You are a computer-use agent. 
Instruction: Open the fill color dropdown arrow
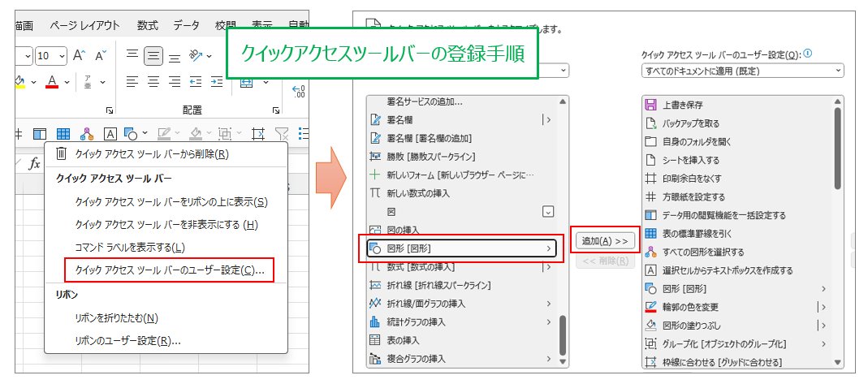(34, 82)
